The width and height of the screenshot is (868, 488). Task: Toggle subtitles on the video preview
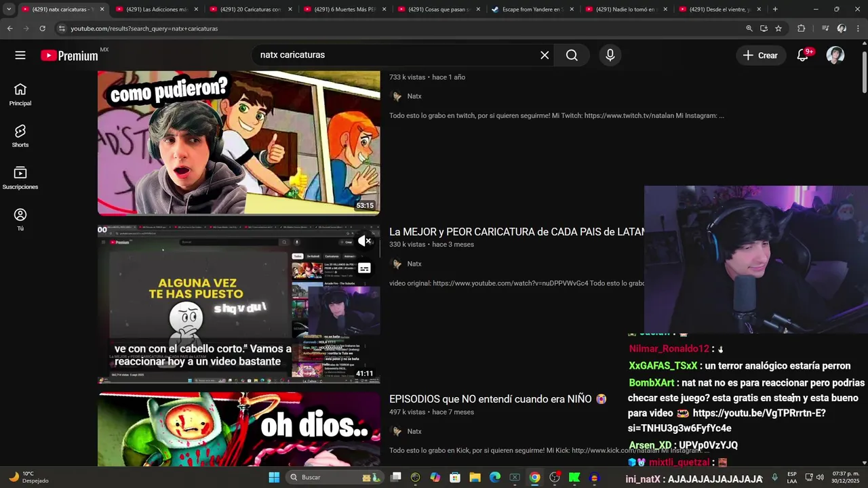[x=365, y=268]
